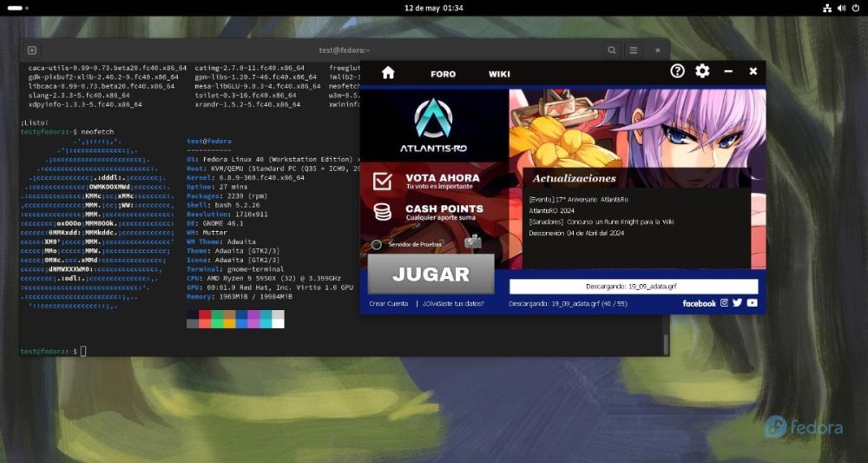Click the download progress bar
868x463 pixels.
coord(633,286)
